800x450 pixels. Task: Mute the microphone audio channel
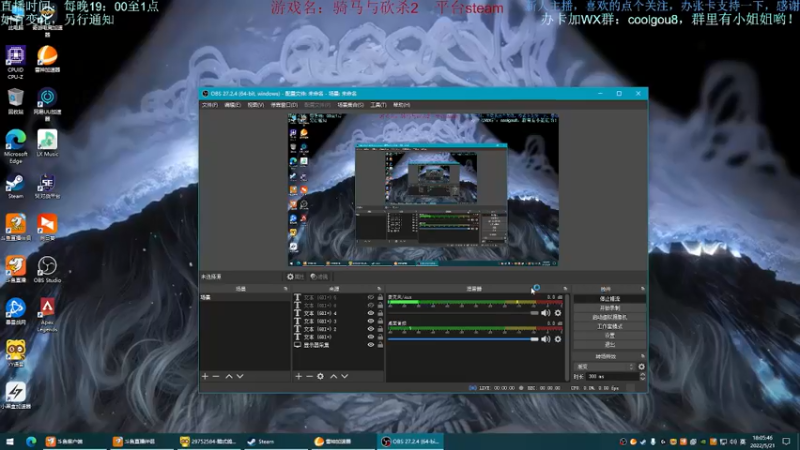tap(545, 313)
